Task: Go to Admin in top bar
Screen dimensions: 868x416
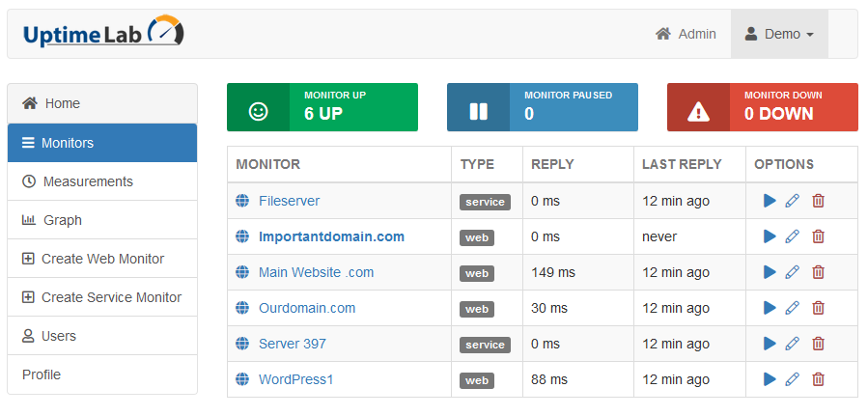Action: 686,35
